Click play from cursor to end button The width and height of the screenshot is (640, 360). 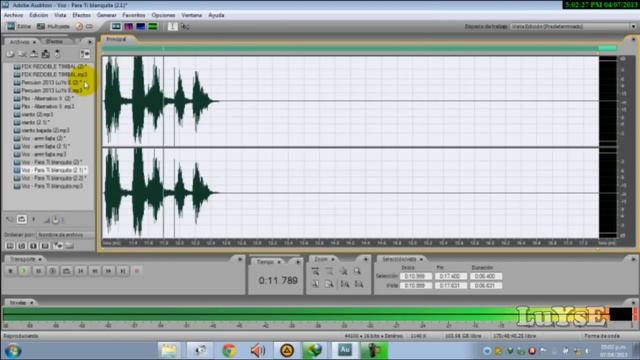click(x=53, y=271)
